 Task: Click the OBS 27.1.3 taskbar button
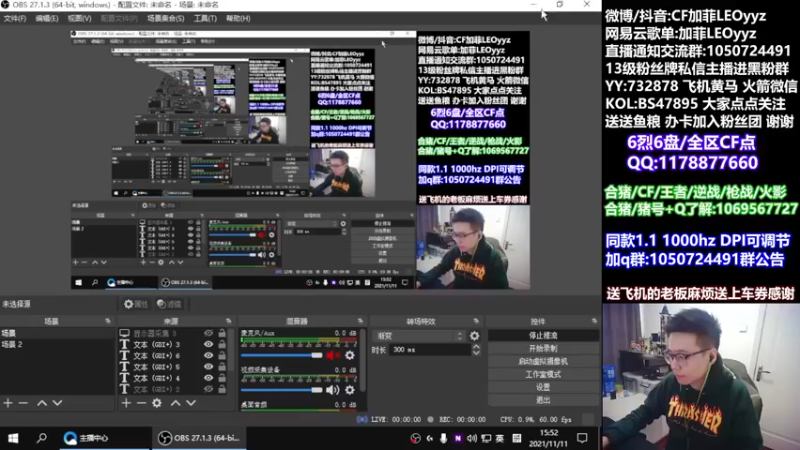click(198, 438)
